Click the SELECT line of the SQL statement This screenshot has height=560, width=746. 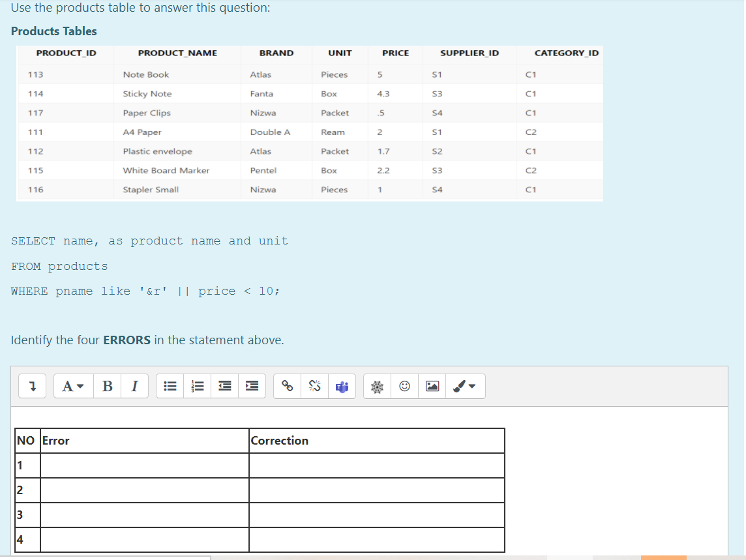click(x=149, y=241)
